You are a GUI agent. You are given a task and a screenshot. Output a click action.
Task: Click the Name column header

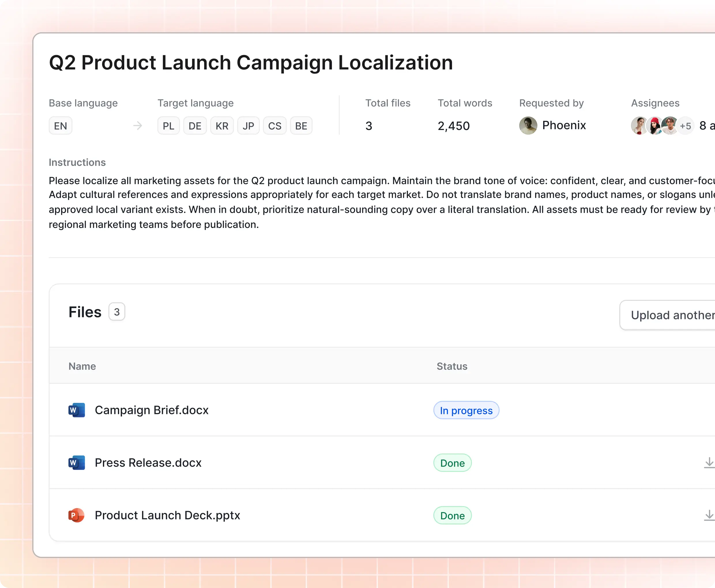coord(82,366)
